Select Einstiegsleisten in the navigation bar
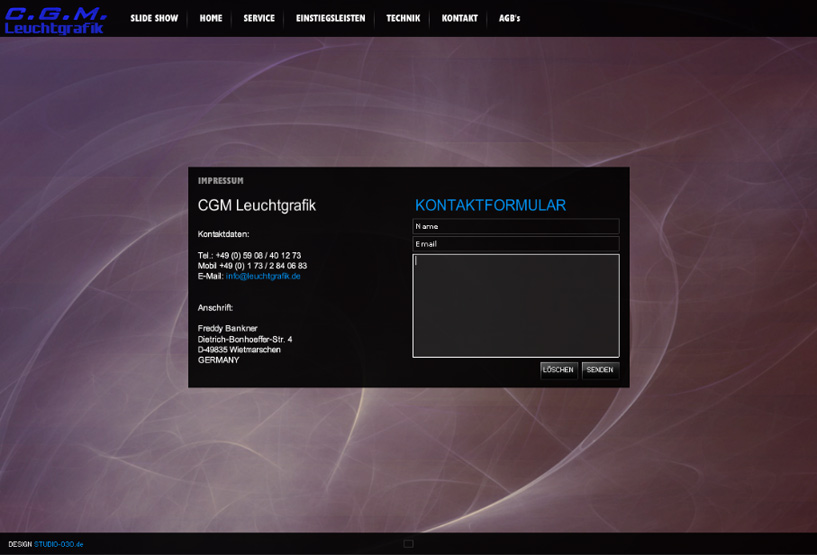The width and height of the screenshot is (817, 555). (330, 18)
